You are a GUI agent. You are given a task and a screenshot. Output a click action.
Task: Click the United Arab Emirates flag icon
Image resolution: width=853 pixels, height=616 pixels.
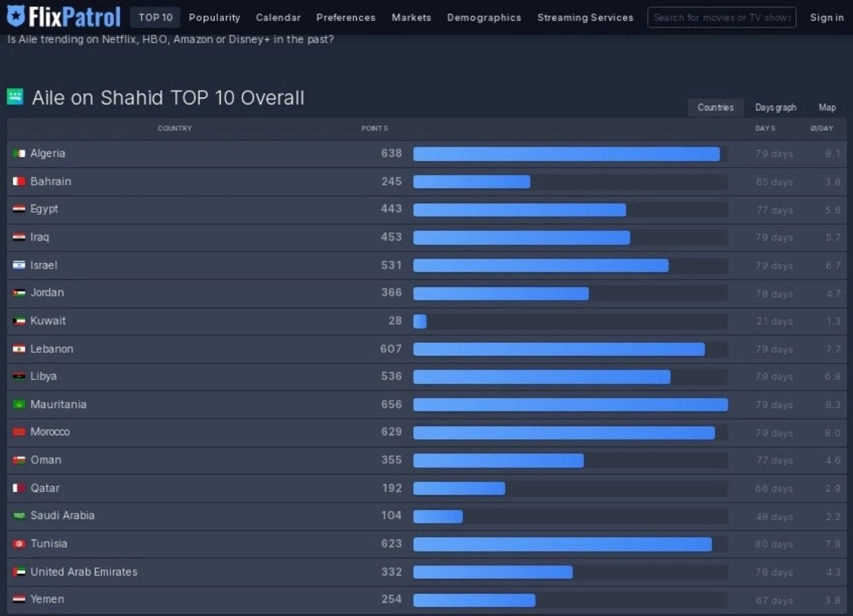(x=19, y=571)
